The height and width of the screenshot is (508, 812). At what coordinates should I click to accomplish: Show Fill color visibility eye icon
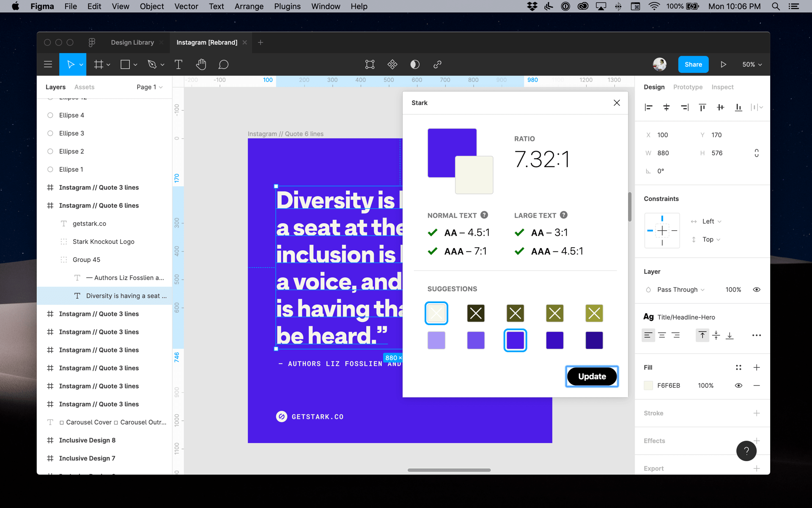coord(739,385)
